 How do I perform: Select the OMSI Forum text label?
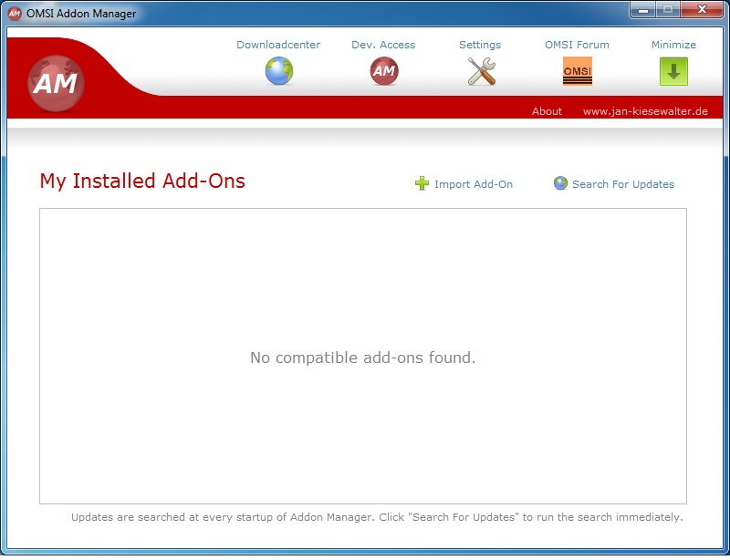[577, 45]
